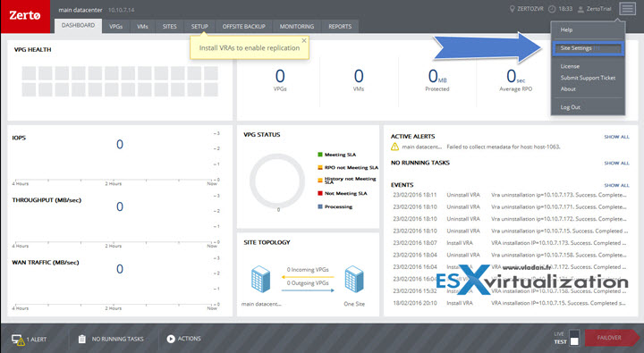Select Submit Support Ticket
Viewport: 644px width, 353px height.
588,78
